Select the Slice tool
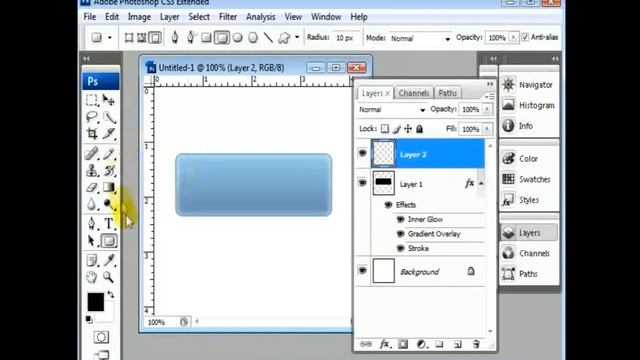 (109, 133)
